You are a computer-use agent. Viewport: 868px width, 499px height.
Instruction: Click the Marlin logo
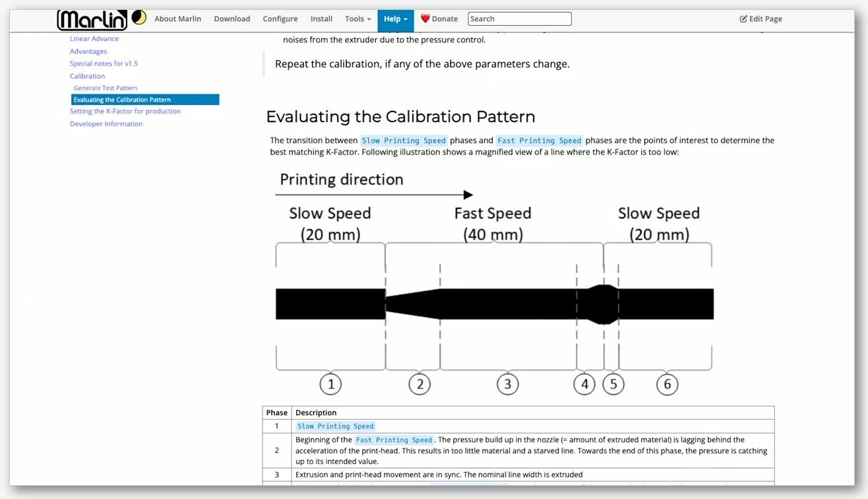(92, 20)
